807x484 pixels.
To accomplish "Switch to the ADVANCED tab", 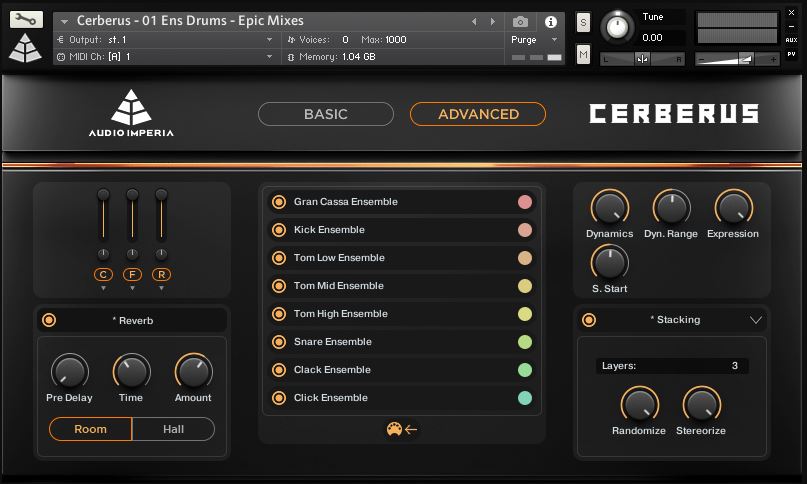I will (x=478, y=114).
